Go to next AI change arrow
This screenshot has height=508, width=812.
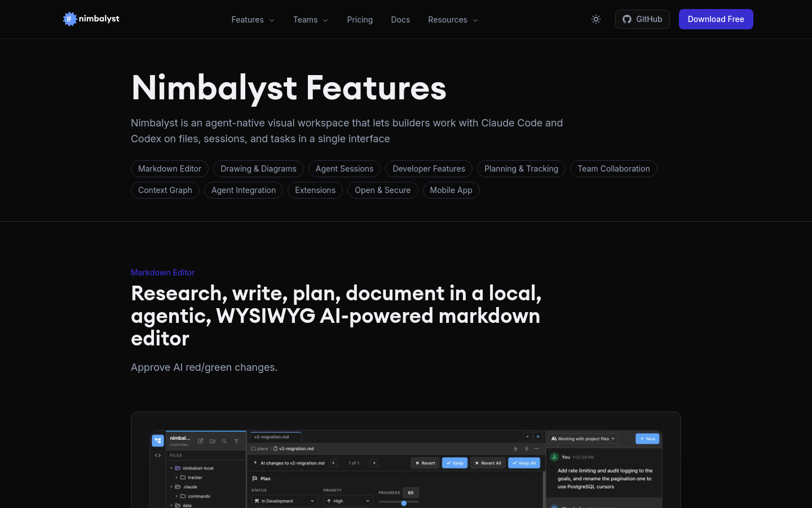374,463
